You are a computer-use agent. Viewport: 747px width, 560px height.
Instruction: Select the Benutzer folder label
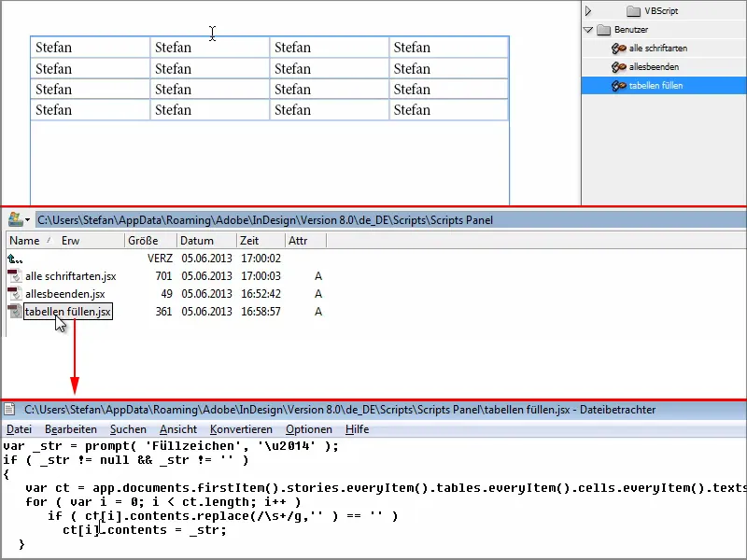631,30
